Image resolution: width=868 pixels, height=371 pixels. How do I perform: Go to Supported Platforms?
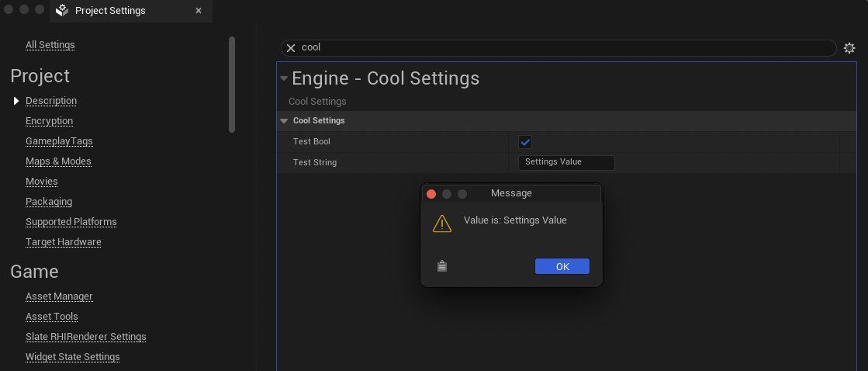click(71, 222)
